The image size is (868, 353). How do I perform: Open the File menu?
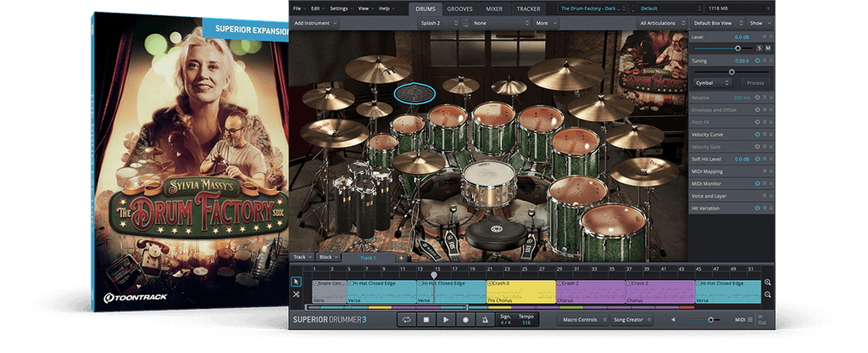tap(299, 8)
